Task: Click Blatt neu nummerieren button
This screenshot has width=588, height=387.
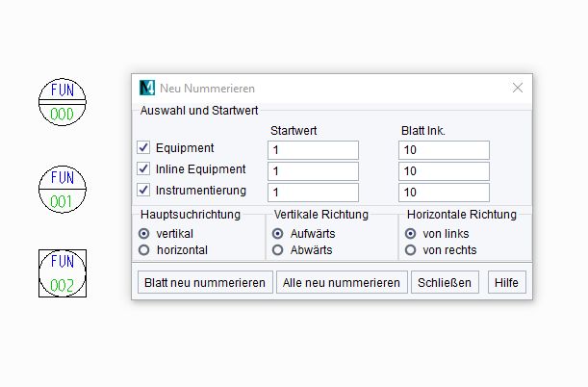Action: (x=205, y=282)
